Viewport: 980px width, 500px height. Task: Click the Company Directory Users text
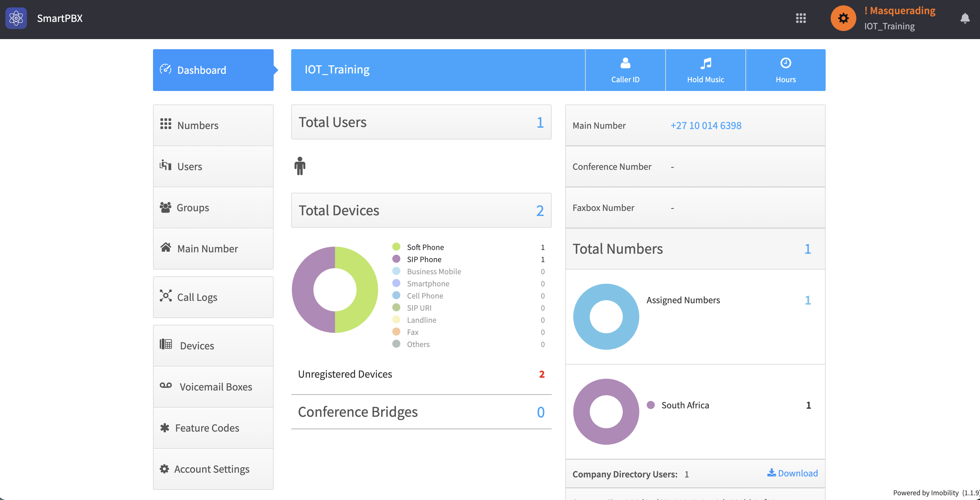click(625, 474)
